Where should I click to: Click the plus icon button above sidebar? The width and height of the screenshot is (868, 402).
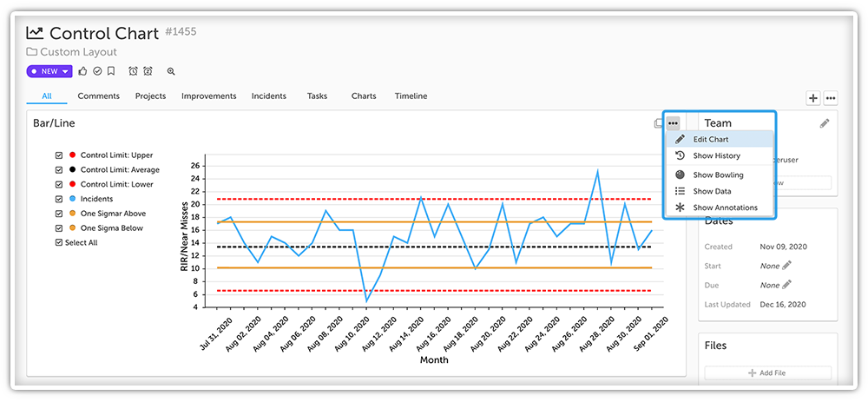click(x=812, y=99)
